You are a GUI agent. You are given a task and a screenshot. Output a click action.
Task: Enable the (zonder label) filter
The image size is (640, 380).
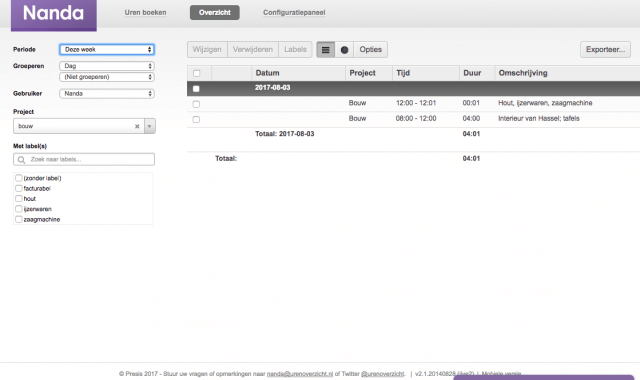pyautogui.click(x=18, y=178)
